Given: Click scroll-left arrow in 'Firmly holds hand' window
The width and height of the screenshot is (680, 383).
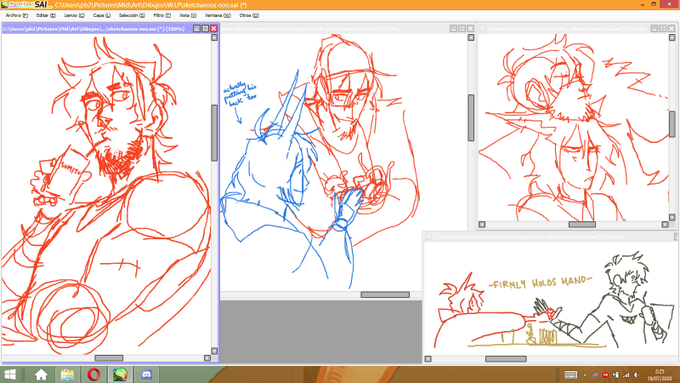Looking at the screenshot, I should (428, 359).
